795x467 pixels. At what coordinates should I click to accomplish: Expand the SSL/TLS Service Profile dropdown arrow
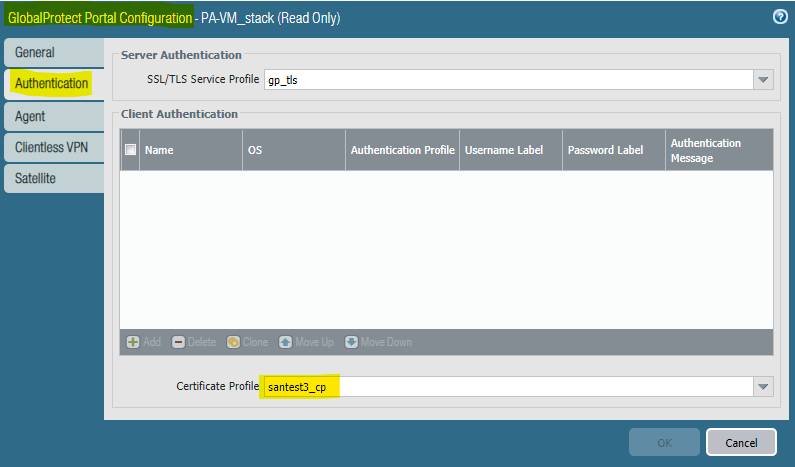763,80
